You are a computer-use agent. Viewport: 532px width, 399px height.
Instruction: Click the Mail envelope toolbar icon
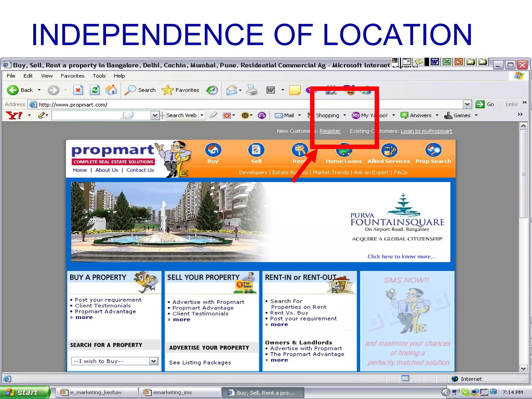coord(231,90)
